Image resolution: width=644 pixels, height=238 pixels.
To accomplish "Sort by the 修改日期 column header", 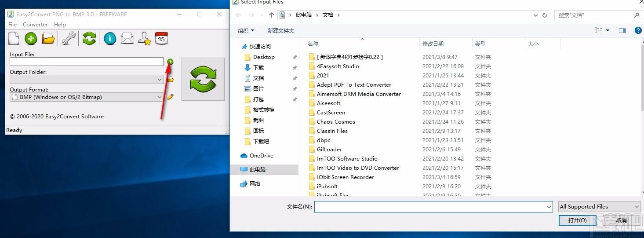I will click(x=433, y=44).
